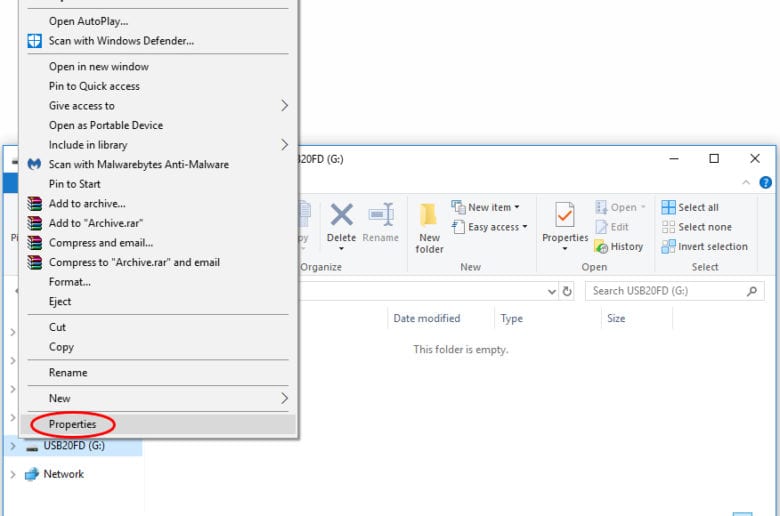Image resolution: width=780 pixels, height=516 pixels.
Task: Open the Delete options dropdown arrow
Action: pos(342,248)
